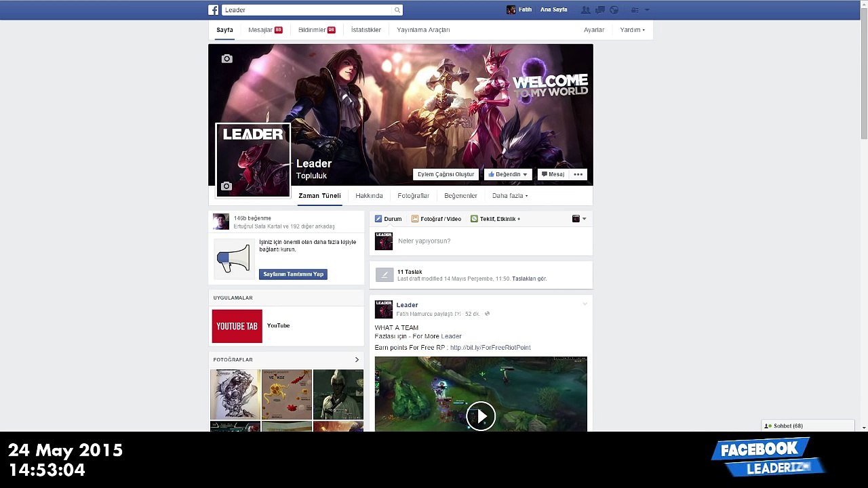Open the Yayınlama Araçları tab
Viewport: 868px width, 488px height.
point(423,30)
